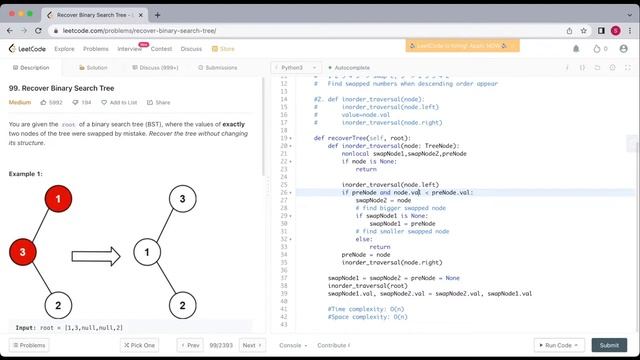This screenshot has width=640, height=360.
Task: Click the 'Time complexity: O(n)' comment
Action: [366, 309]
